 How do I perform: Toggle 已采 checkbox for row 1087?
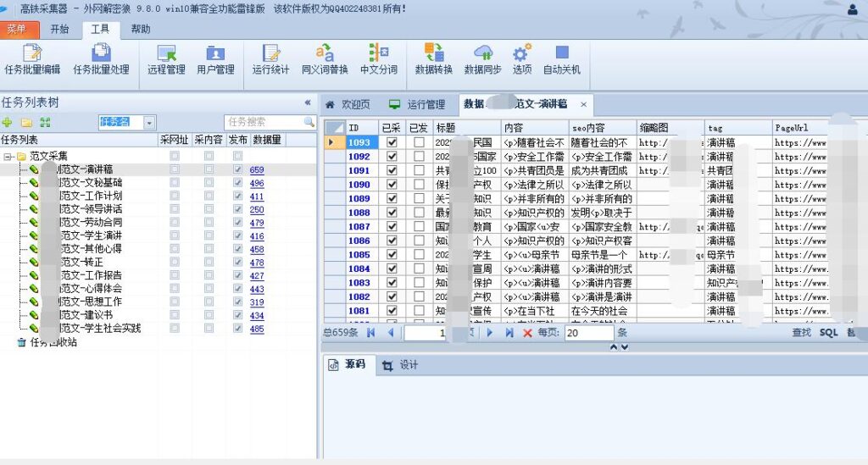pos(392,226)
